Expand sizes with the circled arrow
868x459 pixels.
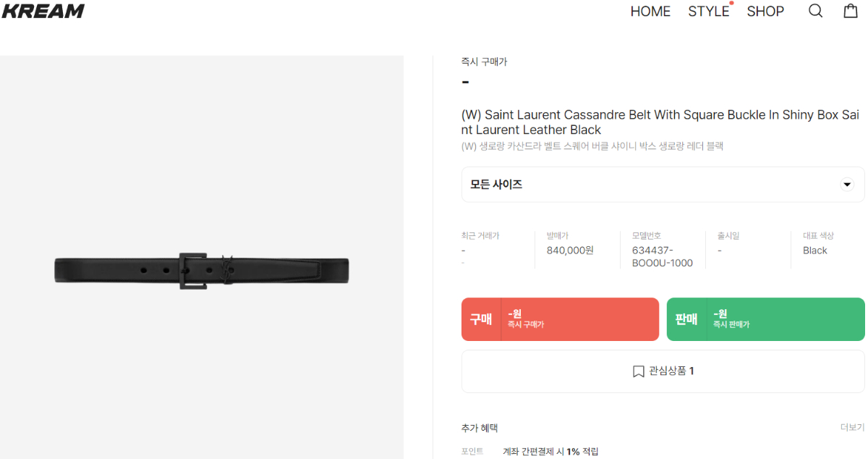pos(847,185)
